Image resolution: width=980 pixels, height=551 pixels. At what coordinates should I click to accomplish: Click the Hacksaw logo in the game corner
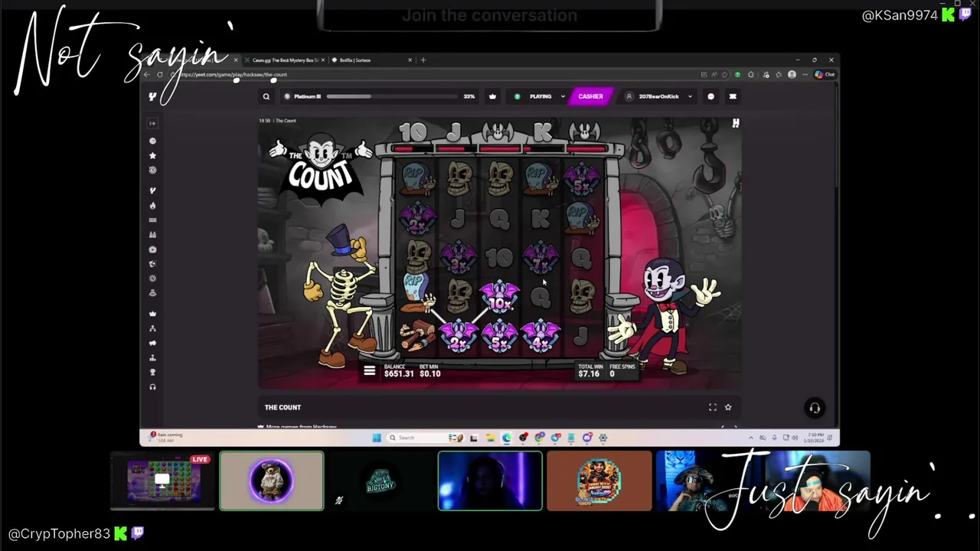(x=736, y=123)
